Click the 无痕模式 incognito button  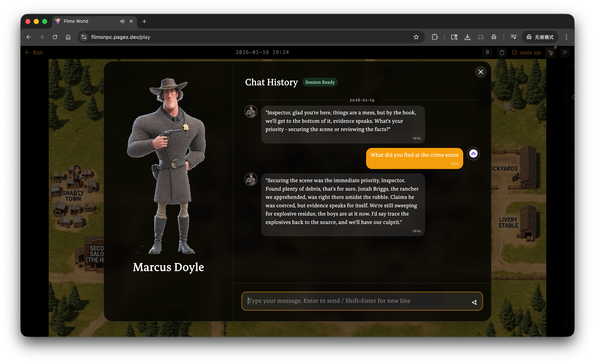[540, 37]
